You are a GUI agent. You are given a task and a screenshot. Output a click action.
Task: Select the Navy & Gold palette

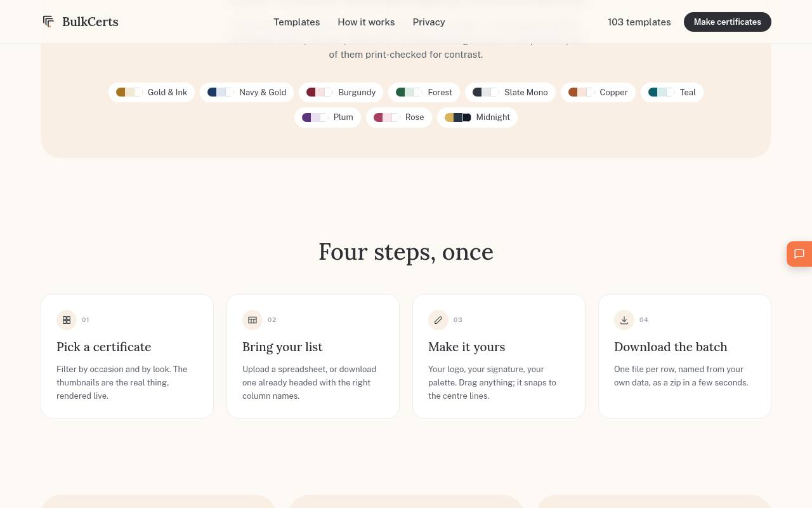[x=247, y=92]
